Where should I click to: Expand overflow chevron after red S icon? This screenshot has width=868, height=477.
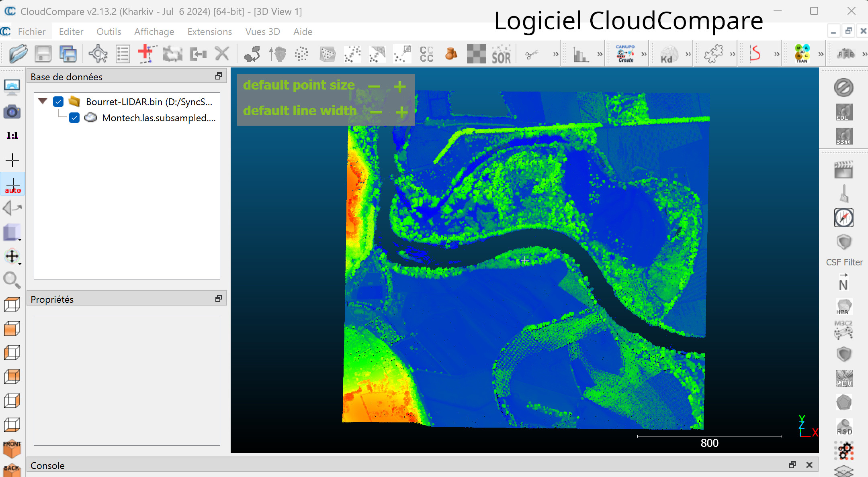[776, 54]
